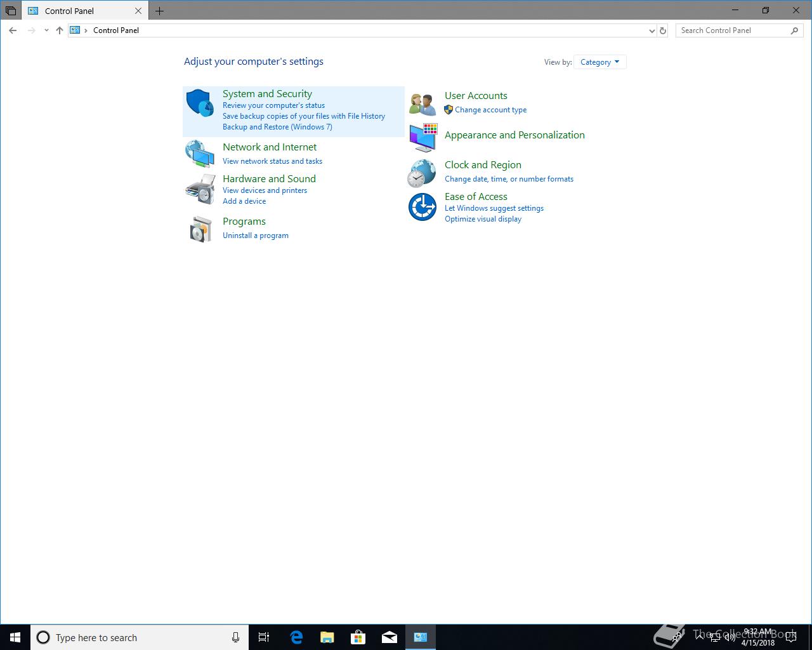This screenshot has width=812, height=650.
Task: Click Change date, time, or number formats
Action: click(x=509, y=179)
